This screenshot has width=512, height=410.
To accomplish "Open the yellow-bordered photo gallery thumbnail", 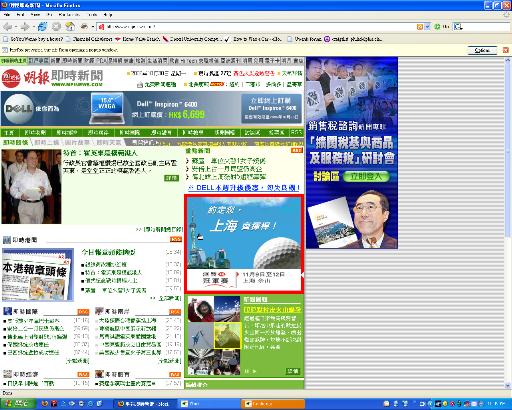I will 227,335.
